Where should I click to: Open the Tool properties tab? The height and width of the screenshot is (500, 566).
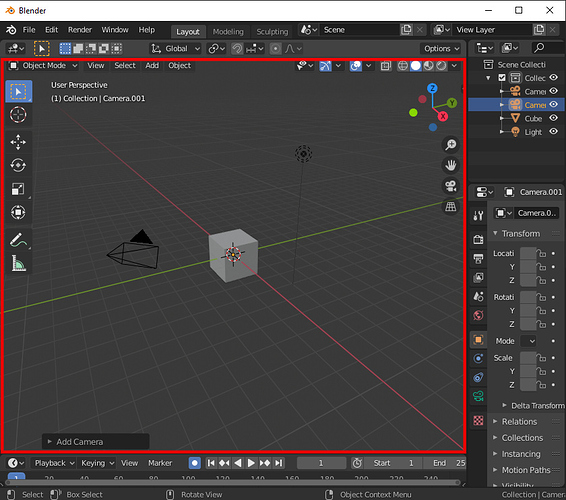[478, 216]
